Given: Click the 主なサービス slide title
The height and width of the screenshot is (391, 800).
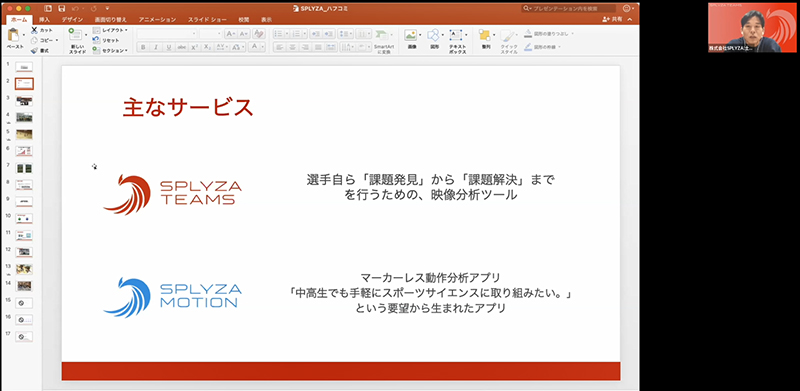Looking at the screenshot, I should pyautogui.click(x=188, y=107).
